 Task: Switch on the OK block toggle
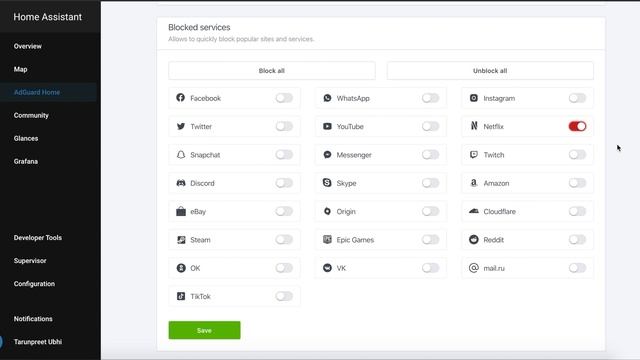click(284, 268)
